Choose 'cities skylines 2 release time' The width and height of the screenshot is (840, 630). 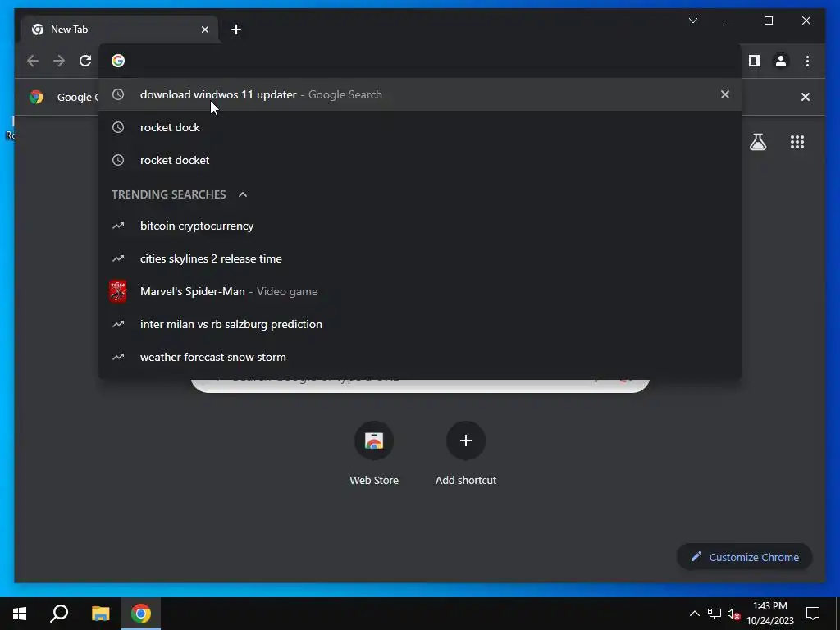click(x=420, y=258)
